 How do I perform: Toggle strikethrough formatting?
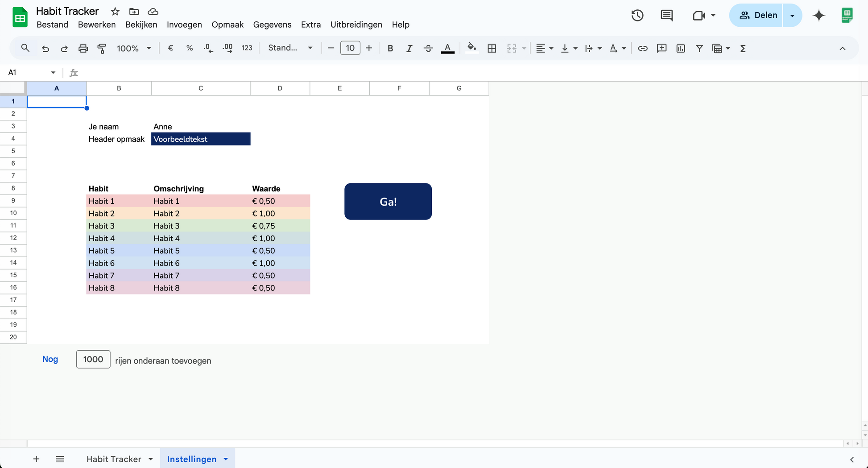(428, 48)
